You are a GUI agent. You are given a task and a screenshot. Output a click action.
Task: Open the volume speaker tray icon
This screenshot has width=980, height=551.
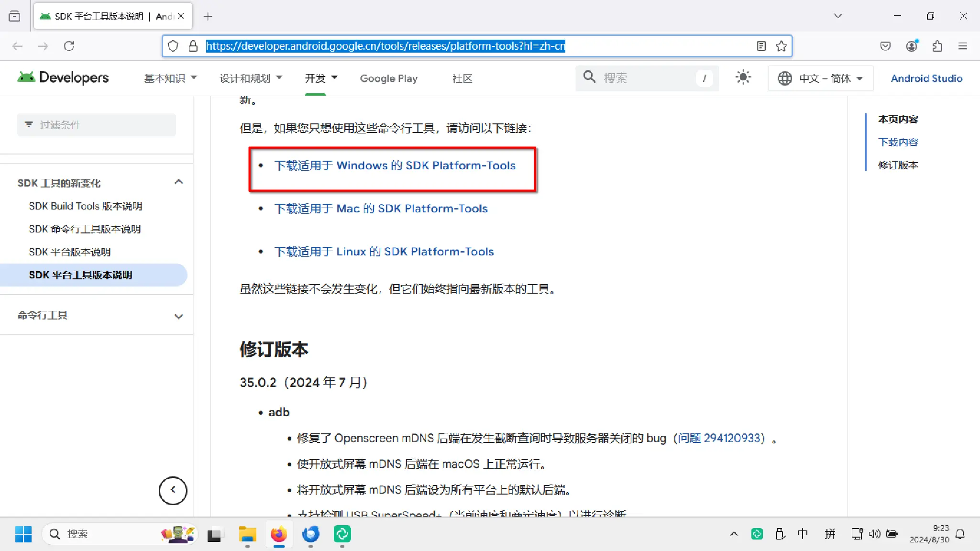(874, 534)
